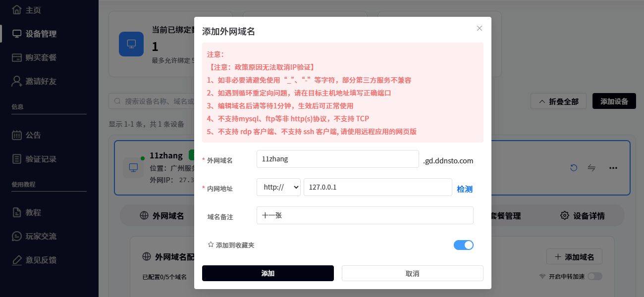Toggle the 添加到收藏夹 switch off
Screen dimensions: 644x297
click(464, 245)
